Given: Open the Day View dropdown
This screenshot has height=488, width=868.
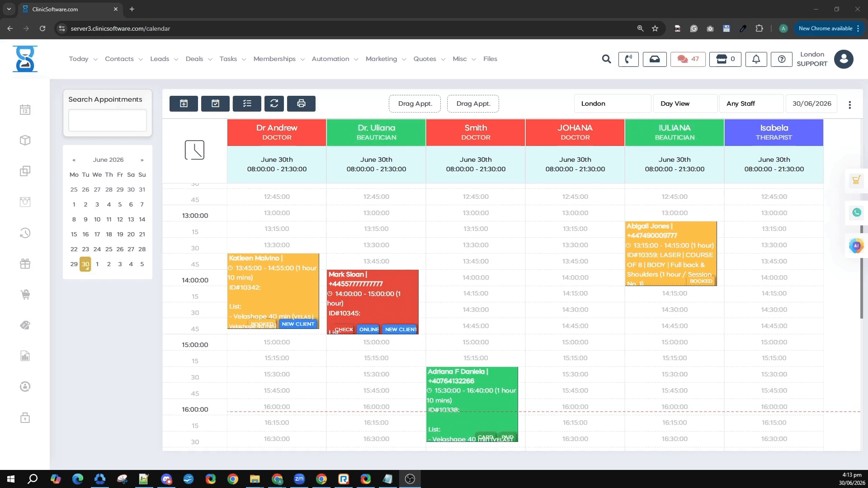Looking at the screenshot, I should click(x=685, y=103).
